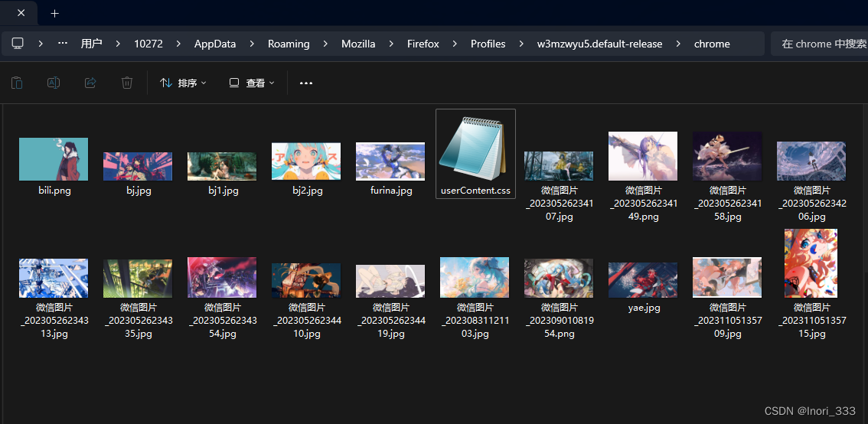Go to Roaming in the breadcrumb path
The width and height of the screenshot is (868, 424).
tap(289, 44)
